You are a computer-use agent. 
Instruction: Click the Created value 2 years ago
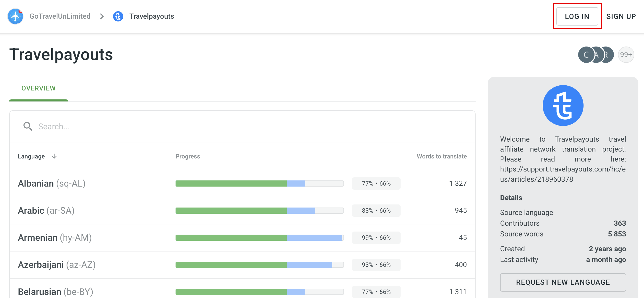coord(607,249)
